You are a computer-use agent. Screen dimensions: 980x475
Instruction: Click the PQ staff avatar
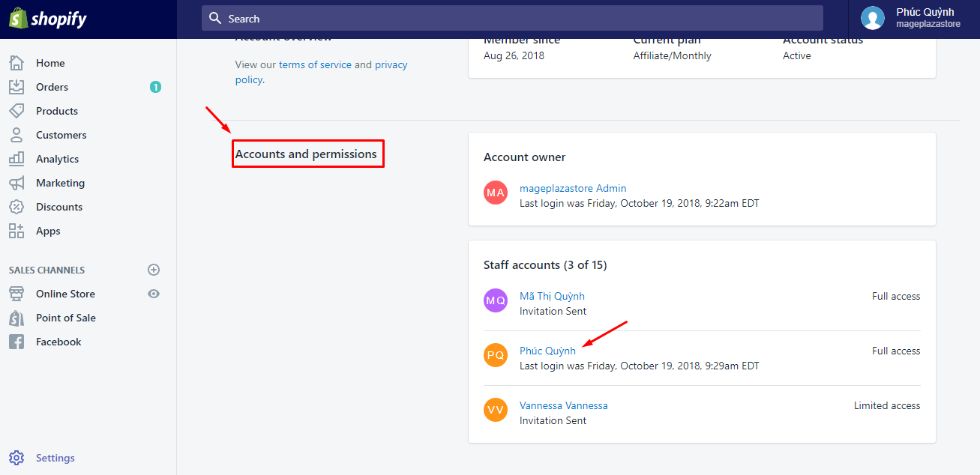pyautogui.click(x=496, y=355)
